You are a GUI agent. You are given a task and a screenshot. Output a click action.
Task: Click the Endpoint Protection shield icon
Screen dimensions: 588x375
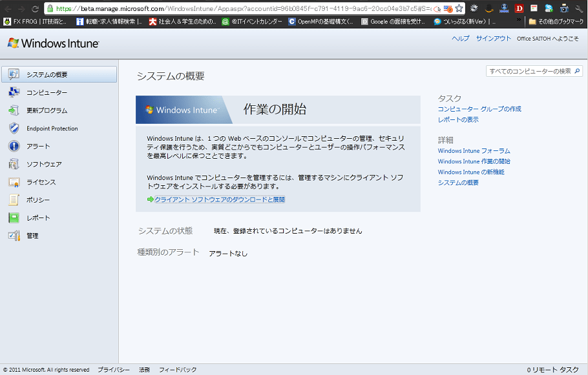click(x=16, y=128)
